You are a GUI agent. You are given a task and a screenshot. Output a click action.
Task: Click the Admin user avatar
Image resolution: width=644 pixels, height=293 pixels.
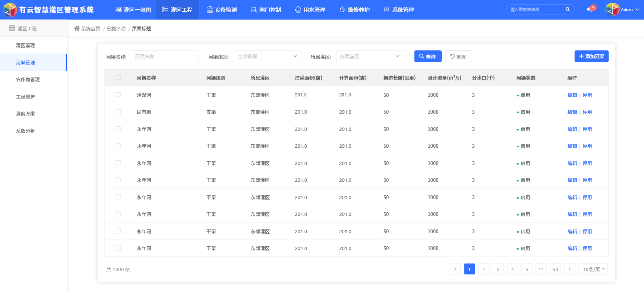(612, 9)
